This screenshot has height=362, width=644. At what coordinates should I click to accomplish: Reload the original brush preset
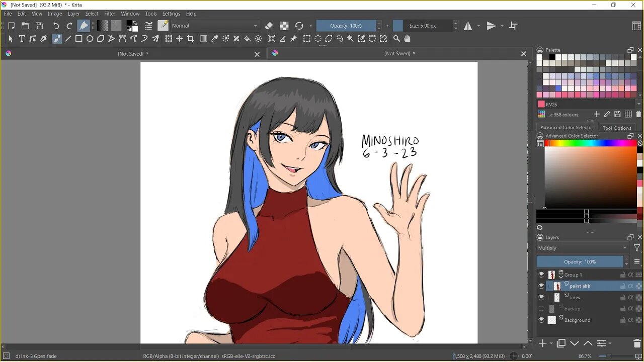point(299,26)
